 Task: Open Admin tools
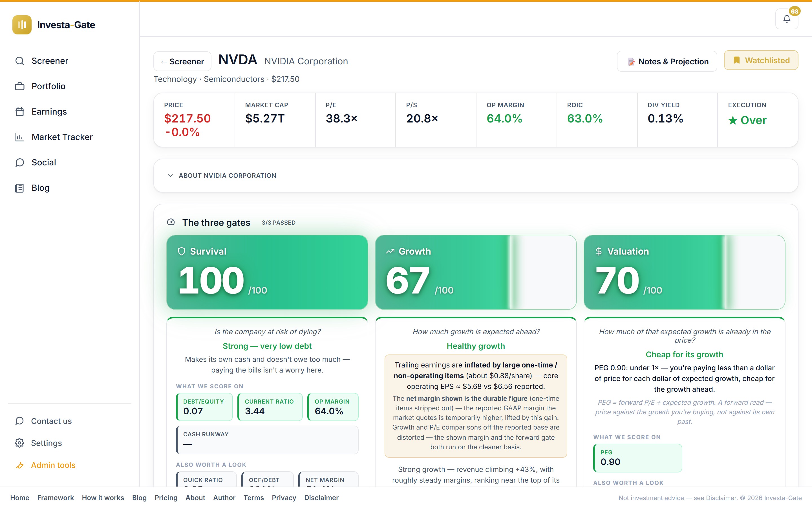click(69, 465)
